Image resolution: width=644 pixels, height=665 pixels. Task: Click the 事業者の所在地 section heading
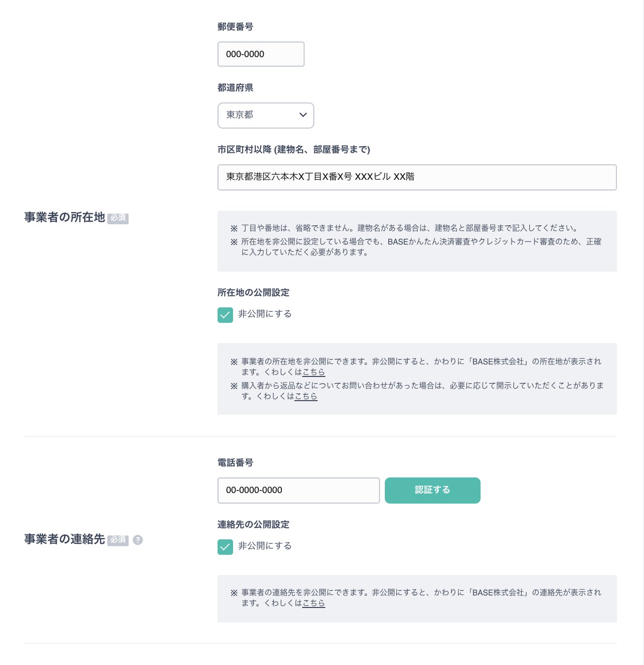[65, 217]
